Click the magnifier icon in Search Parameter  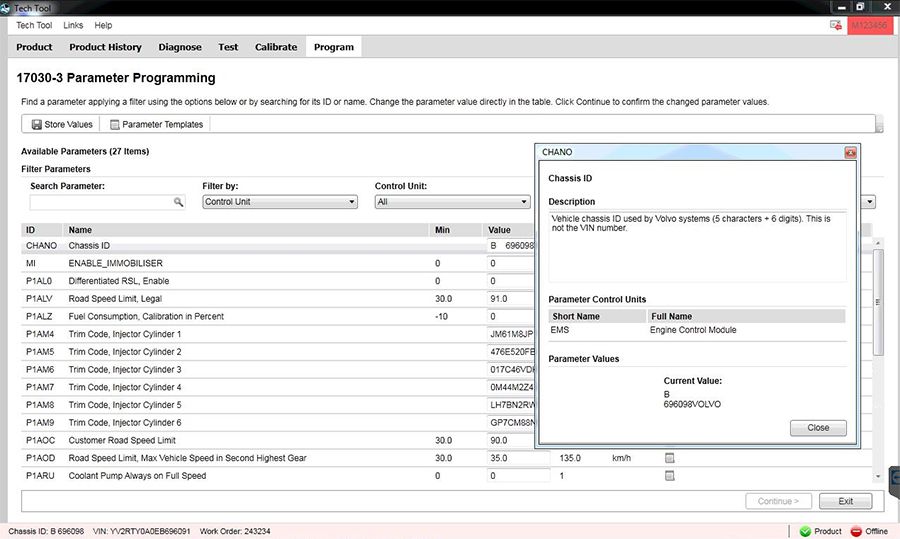pyautogui.click(x=179, y=202)
